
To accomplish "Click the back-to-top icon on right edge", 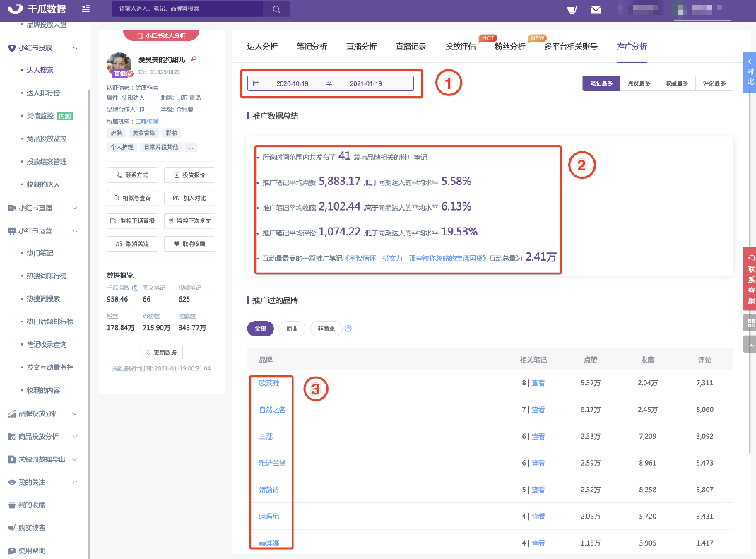I will coord(750,344).
